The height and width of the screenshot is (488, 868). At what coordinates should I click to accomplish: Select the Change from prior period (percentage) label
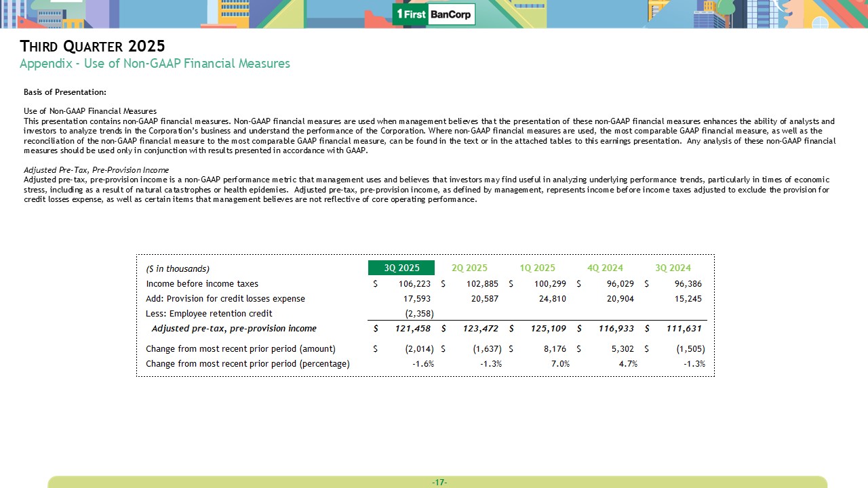248,364
